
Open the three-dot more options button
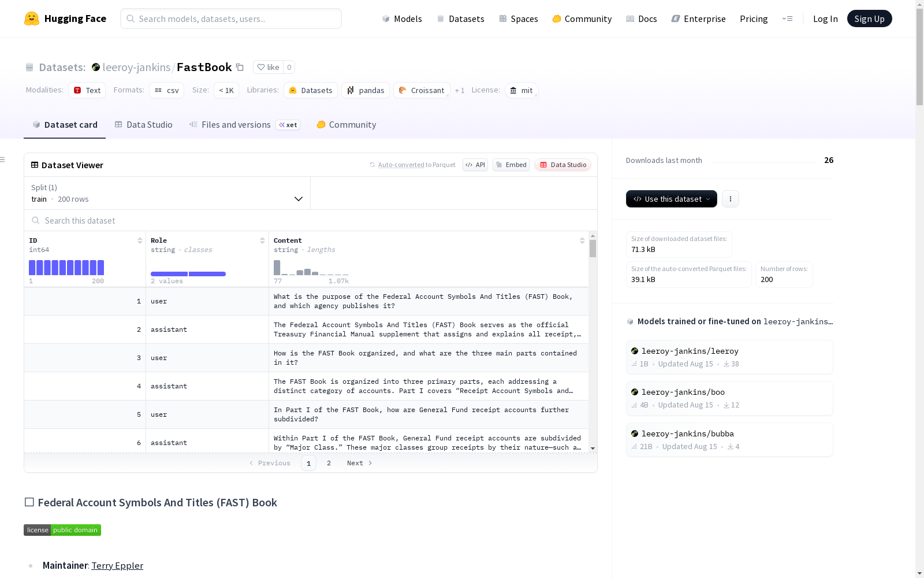point(731,199)
